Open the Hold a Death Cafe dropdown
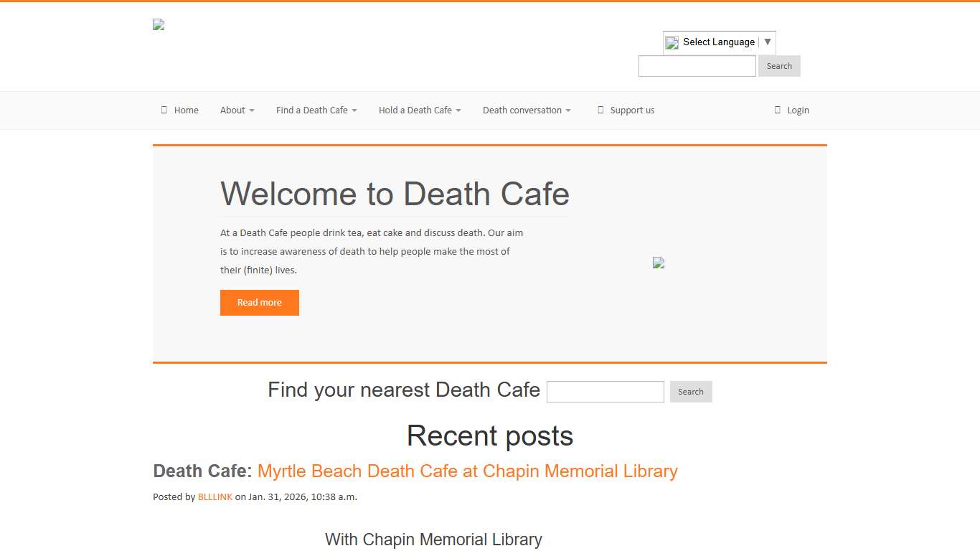Screen dimensions: 980x551 [x=420, y=110]
